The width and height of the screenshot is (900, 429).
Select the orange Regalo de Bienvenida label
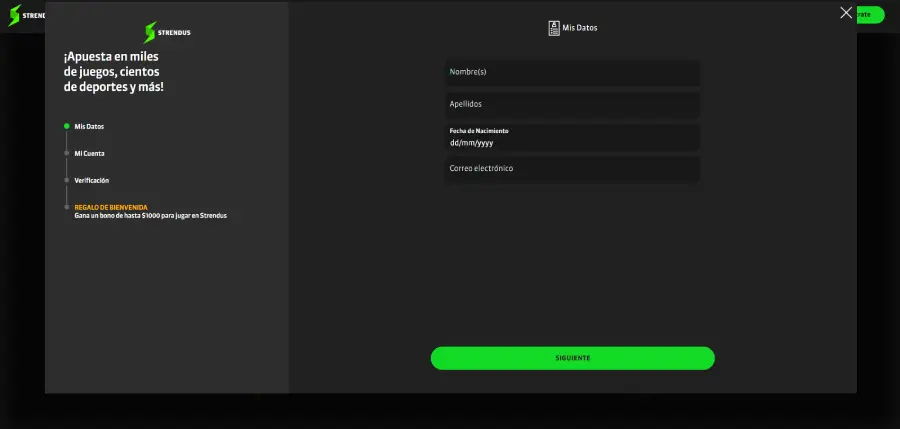click(111, 207)
